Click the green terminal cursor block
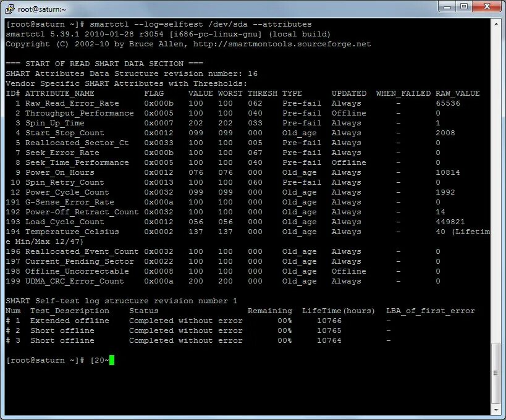Screen dimensions: 506x420 [x=112, y=360]
